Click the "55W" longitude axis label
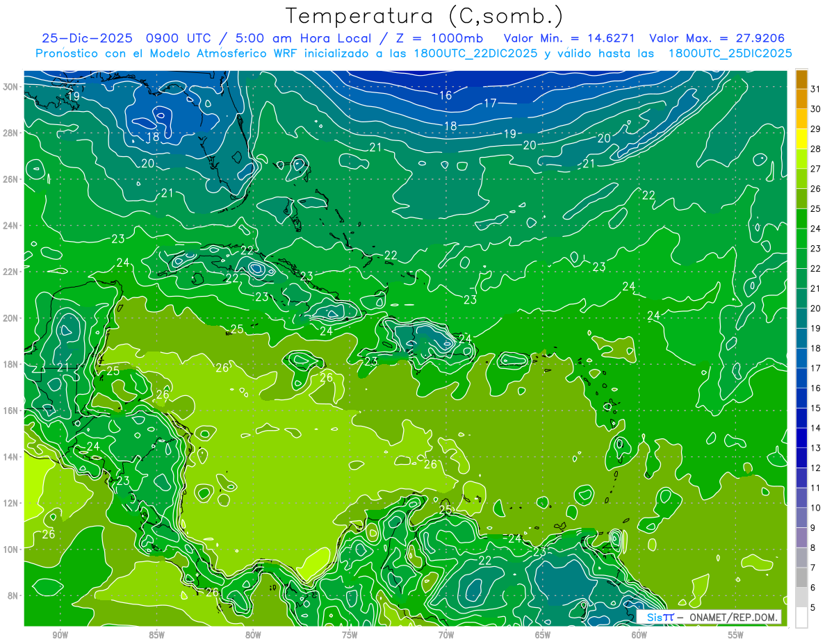834x644 pixels. [x=736, y=635]
